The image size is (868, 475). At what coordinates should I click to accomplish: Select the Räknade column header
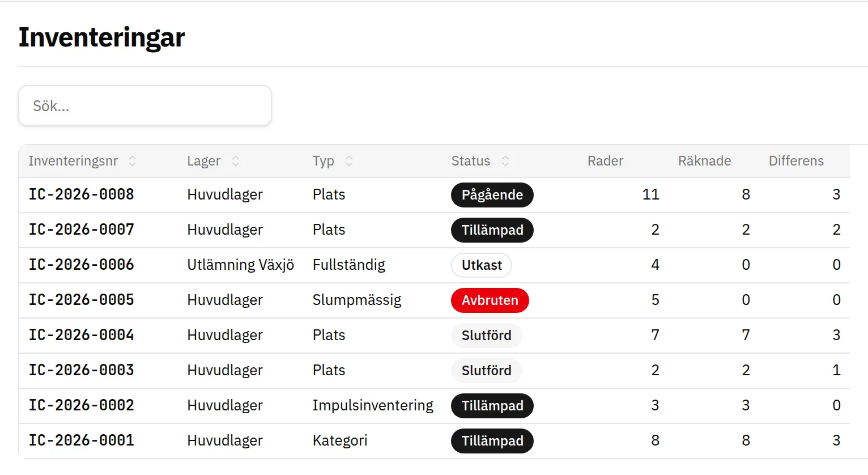pos(704,161)
